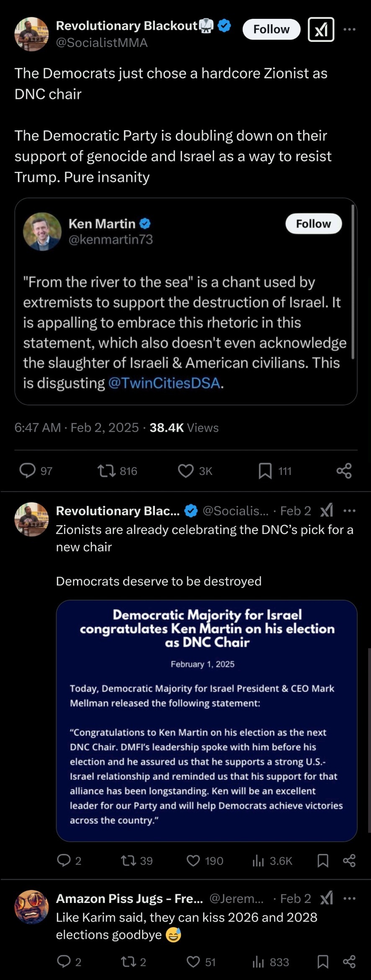This screenshot has height=980, width=371.
Task: Share the Amazon Piss Jugs reply
Action: point(349,962)
